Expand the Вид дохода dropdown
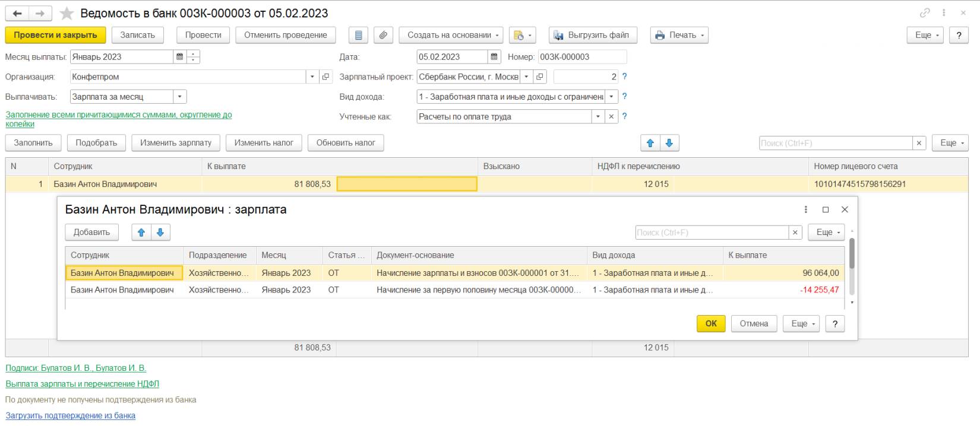This screenshot has width=980, height=426. pyautogui.click(x=611, y=97)
